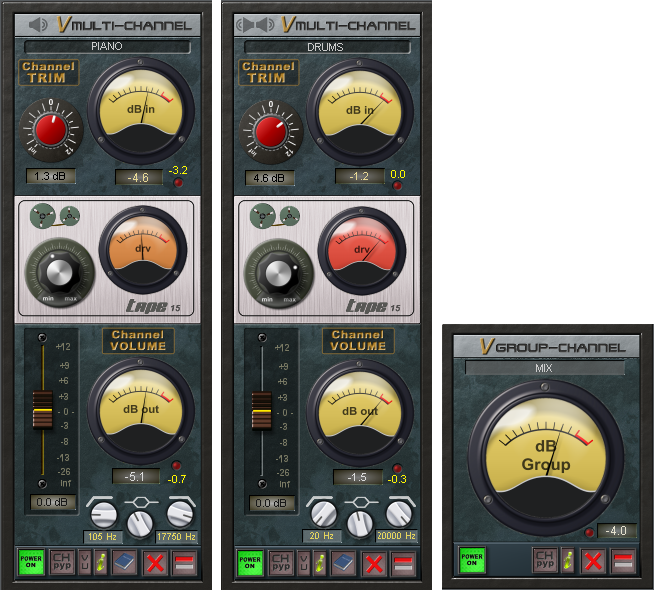Click the yellow link icon on MIX group channel
Image resolution: width=654 pixels, height=590 pixels.
(568, 559)
